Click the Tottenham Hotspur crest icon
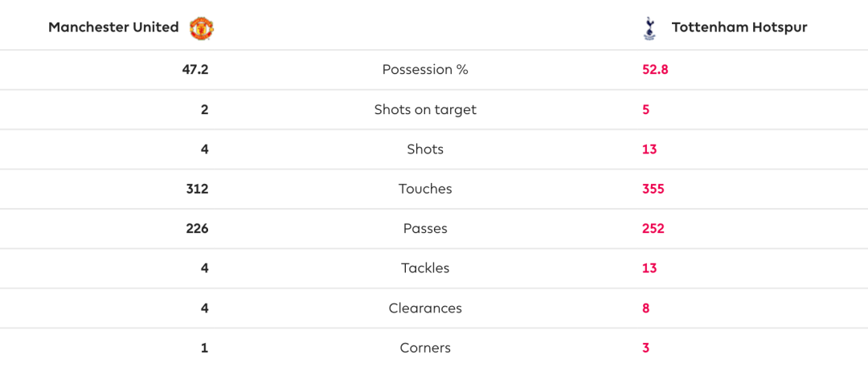The height and width of the screenshot is (367, 868). 649,27
